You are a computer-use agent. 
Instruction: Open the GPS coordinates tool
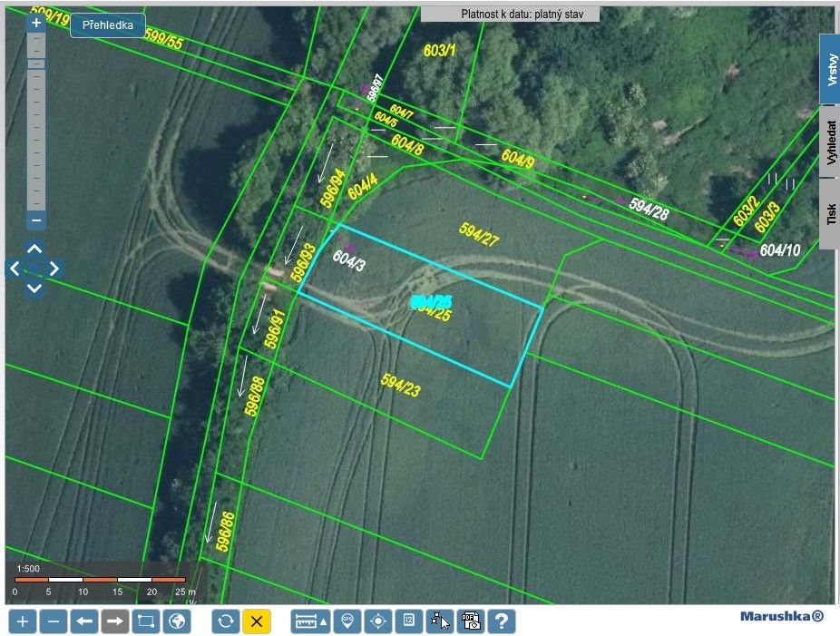tap(347, 621)
